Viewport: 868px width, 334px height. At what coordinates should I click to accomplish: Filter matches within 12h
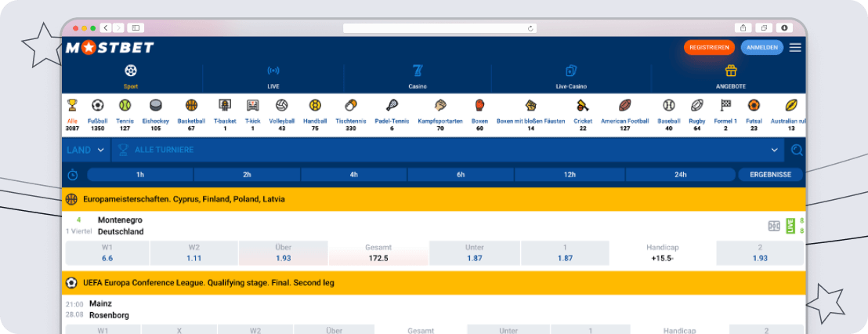point(570,175)
